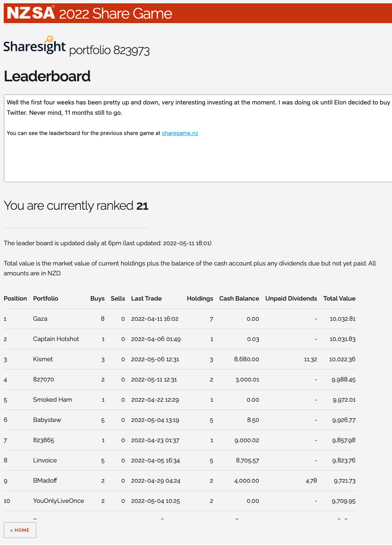
Task: Click the Leaderboard heading
Action: tap(47, 76)
